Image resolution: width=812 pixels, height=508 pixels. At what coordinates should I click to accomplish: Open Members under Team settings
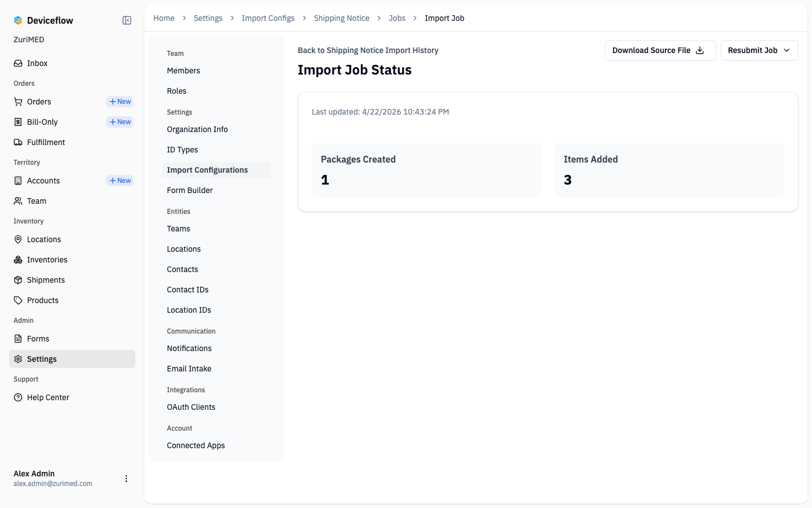click(x=217, y=71)
